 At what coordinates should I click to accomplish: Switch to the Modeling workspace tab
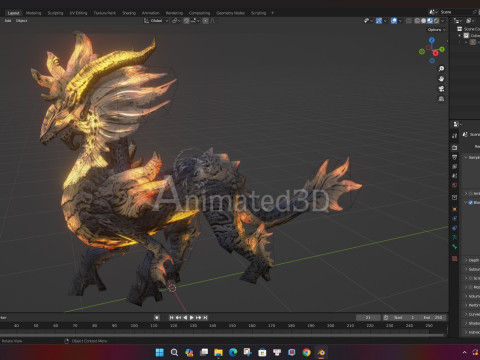click(33, 13)
